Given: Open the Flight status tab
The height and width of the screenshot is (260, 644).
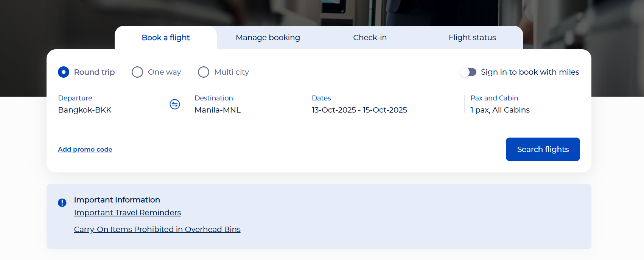Looking at the screenshot, I should pos(472,38).
